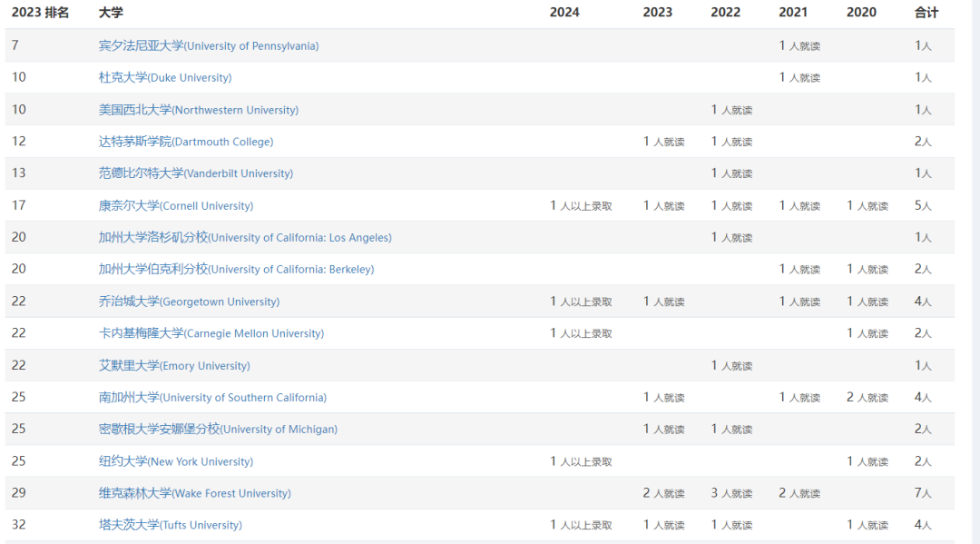This screenshot has width=980, height=544.
Task: Open University of Southern California link
Action: (212, 397)
